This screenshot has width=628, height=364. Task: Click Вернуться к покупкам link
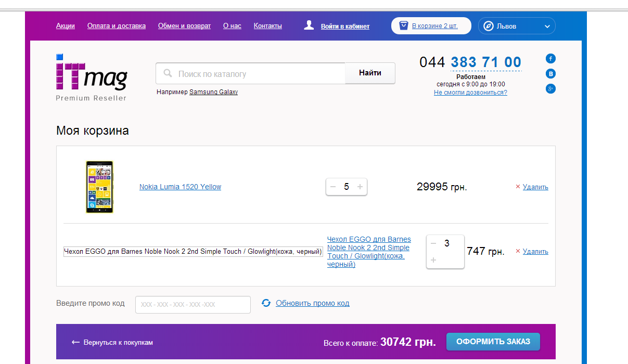pos(118,343)
